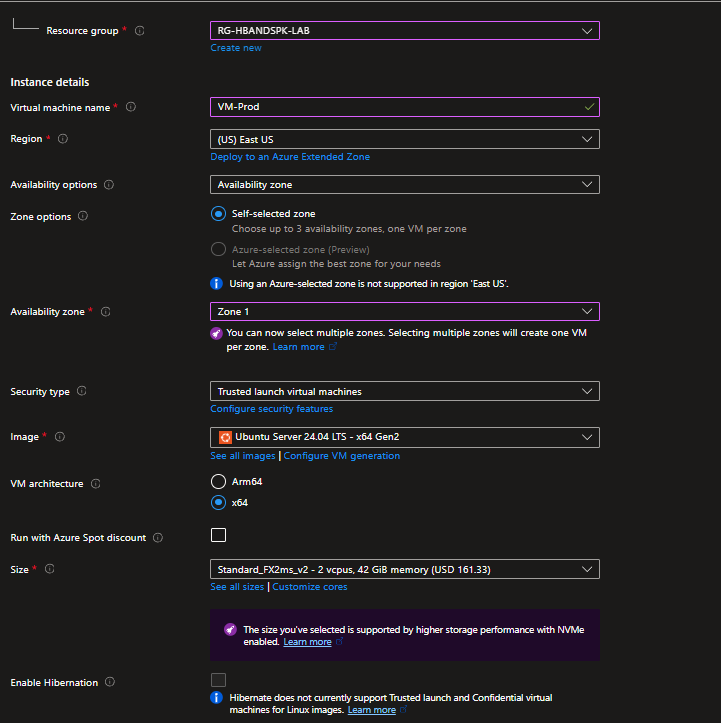Viewport: 721px width, 723px height.
Task: Click info icon beside Virtual machine name
Action: (x=131, y=107)
